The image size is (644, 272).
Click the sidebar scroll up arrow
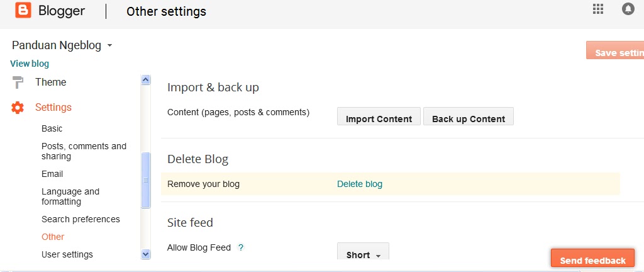(146, 80)
